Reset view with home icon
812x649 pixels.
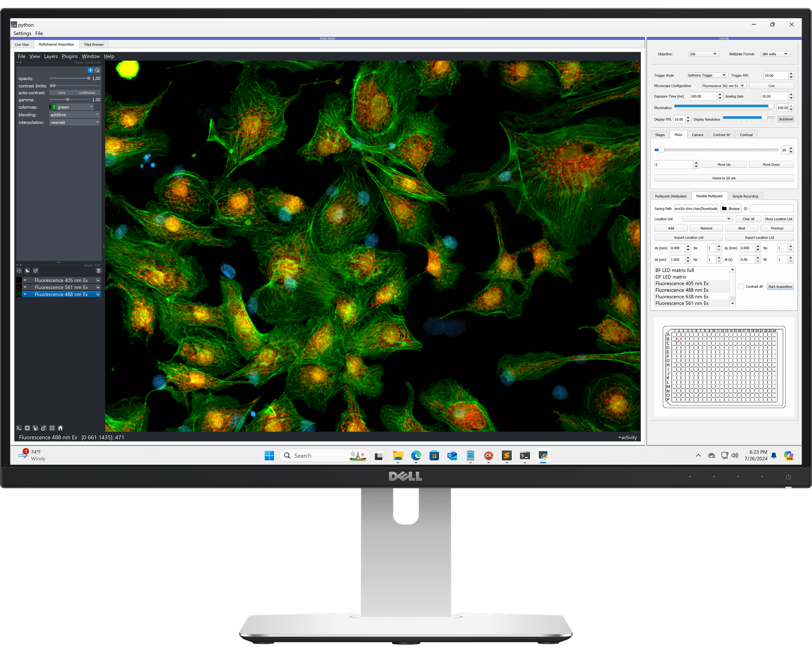[x=60, y=428]
